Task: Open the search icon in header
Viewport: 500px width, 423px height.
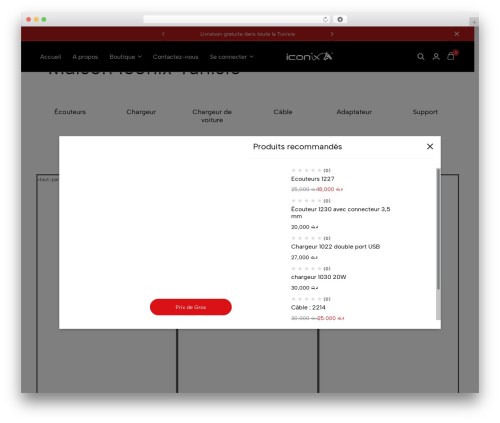Action: pos(421,57)
